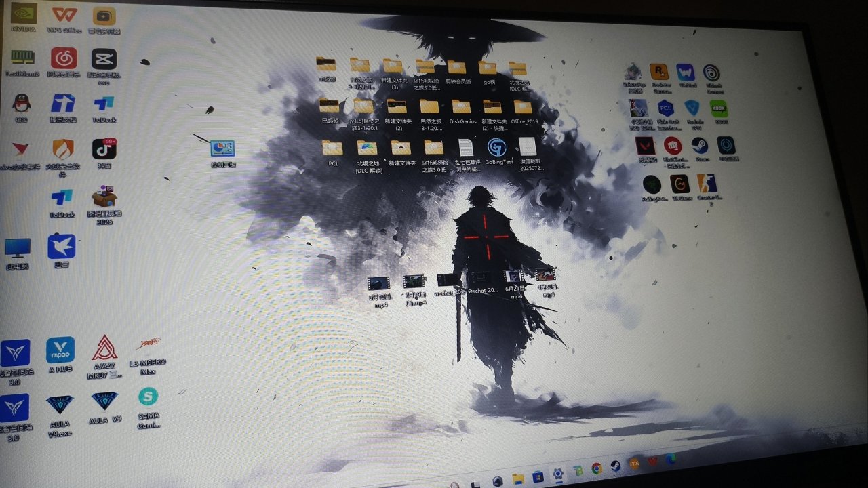This screenshot has height=488, width=868.
Task: Open Google Chrome in the taskbar
Action: [597, 468]
